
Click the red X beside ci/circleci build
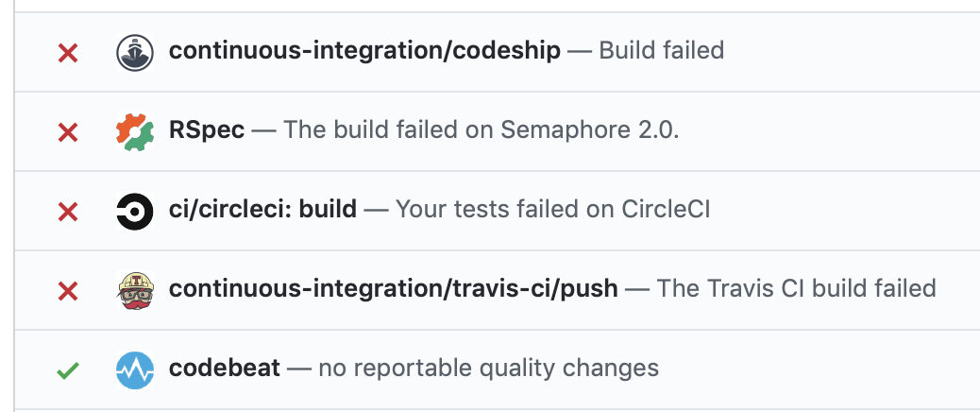[68, 212]
